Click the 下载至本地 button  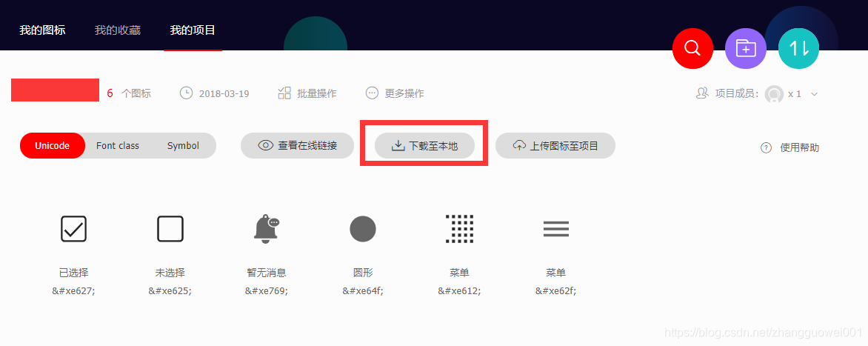point(424,146)
